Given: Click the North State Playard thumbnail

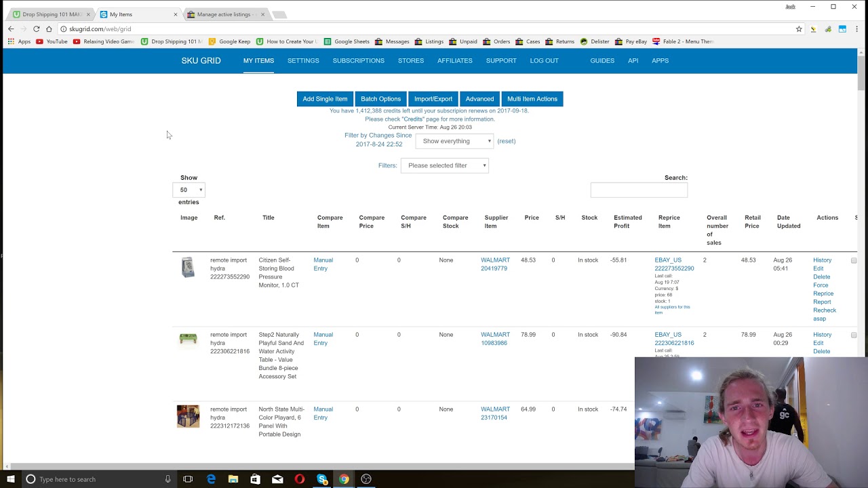Looking at the screenshot, I should [x=188, y=416].
